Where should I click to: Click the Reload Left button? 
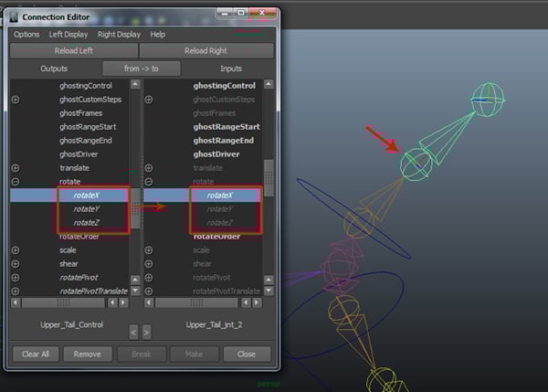click(x=73, y=50)
